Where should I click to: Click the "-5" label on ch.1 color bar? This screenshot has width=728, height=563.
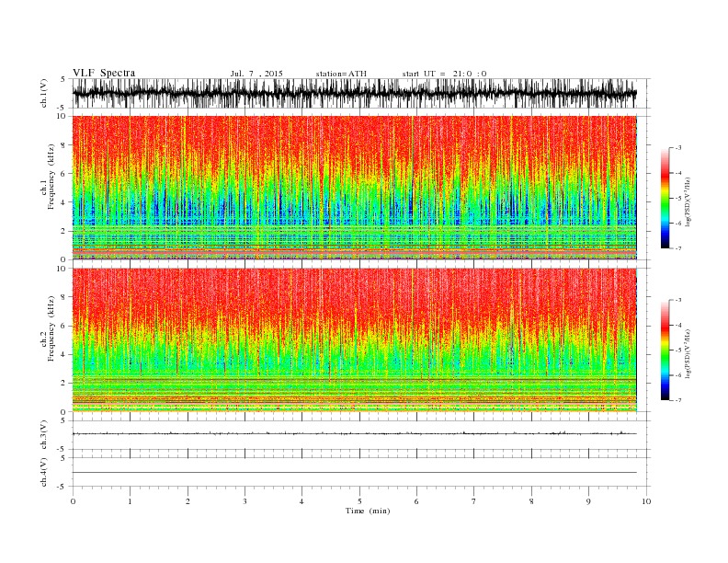[x=678, y=199]
